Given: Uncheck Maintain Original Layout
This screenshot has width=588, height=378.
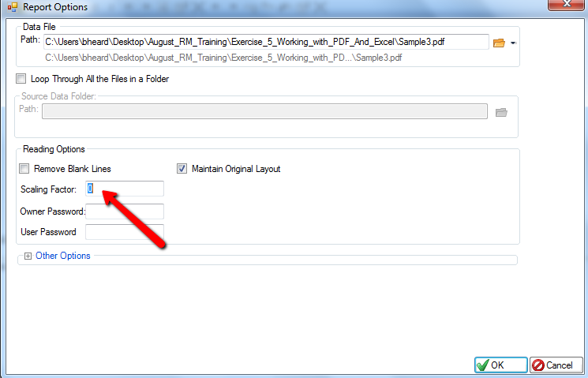Looking at the screenshot, I should click(182, 169).
